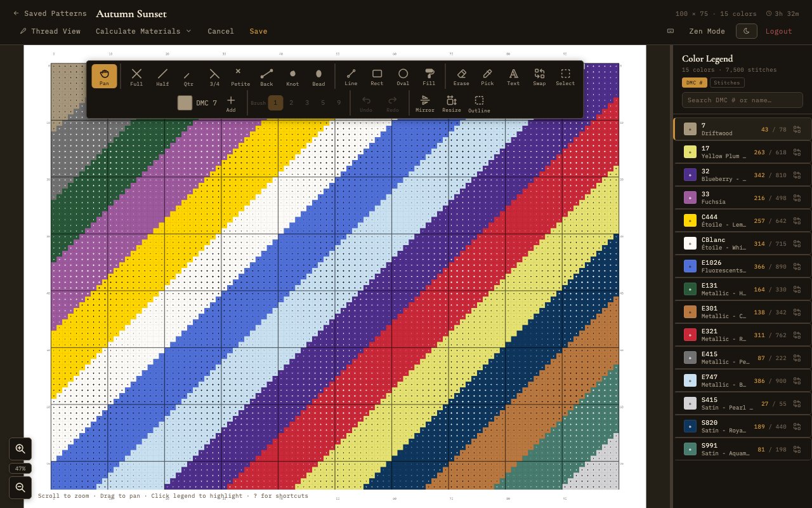Switch legend labels to Stitches
Image resolution: width=812 pixels, height=508 pixels.
coord(727,83)
